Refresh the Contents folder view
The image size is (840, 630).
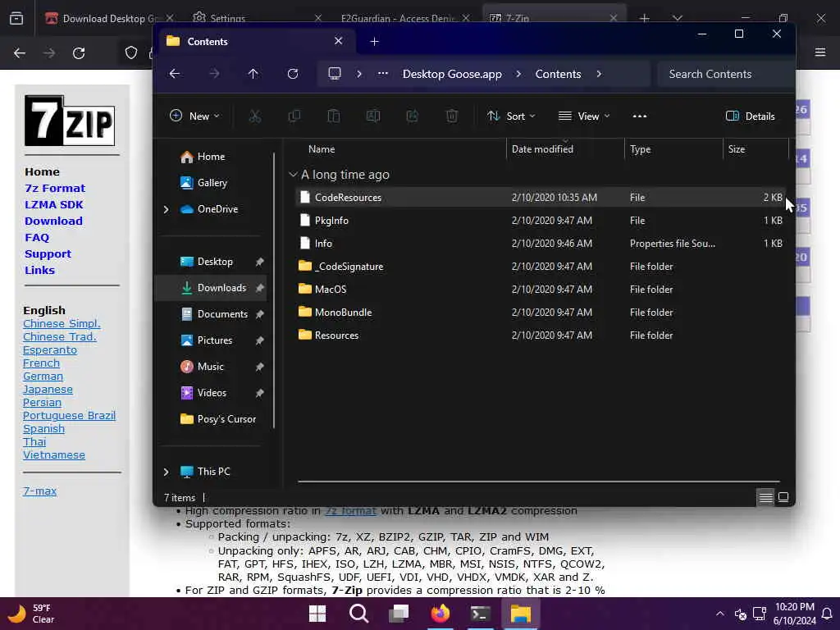tap(293, 74)
